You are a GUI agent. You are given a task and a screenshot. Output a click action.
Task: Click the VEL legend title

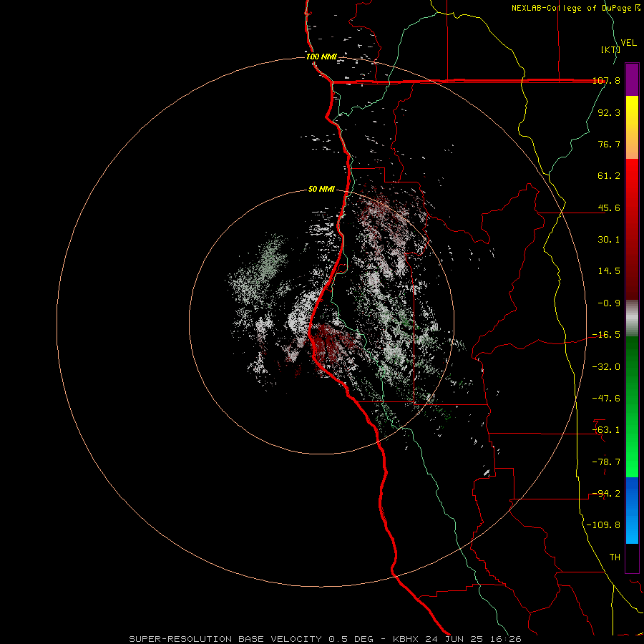tap(628, 43)
